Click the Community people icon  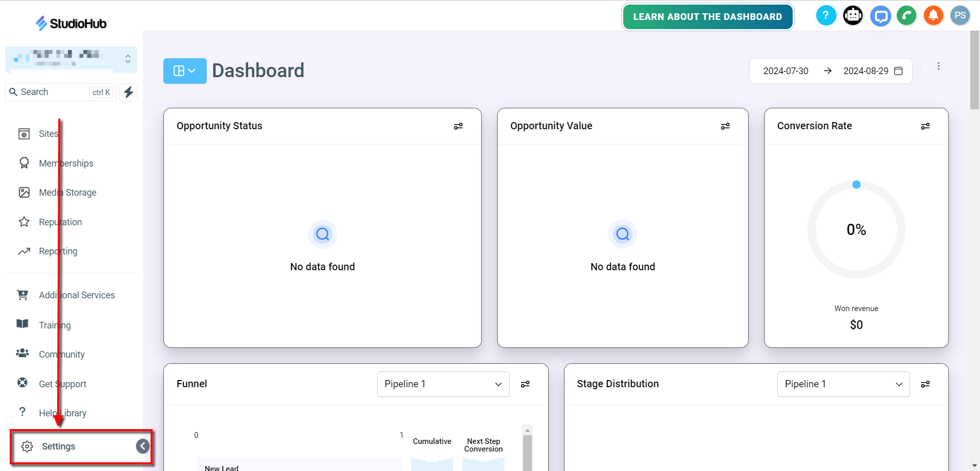click(22, 353)
